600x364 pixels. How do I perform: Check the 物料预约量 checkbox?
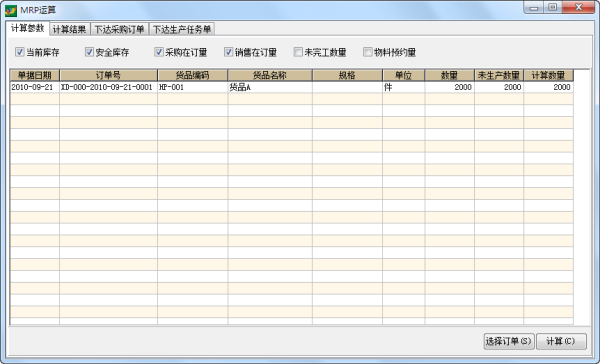[x=368, y=52]
